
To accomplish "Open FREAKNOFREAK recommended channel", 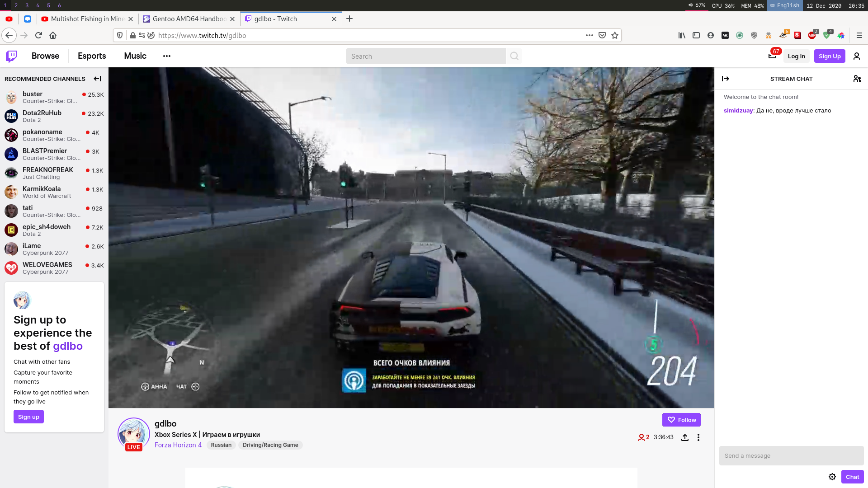I will click(54, 173).
